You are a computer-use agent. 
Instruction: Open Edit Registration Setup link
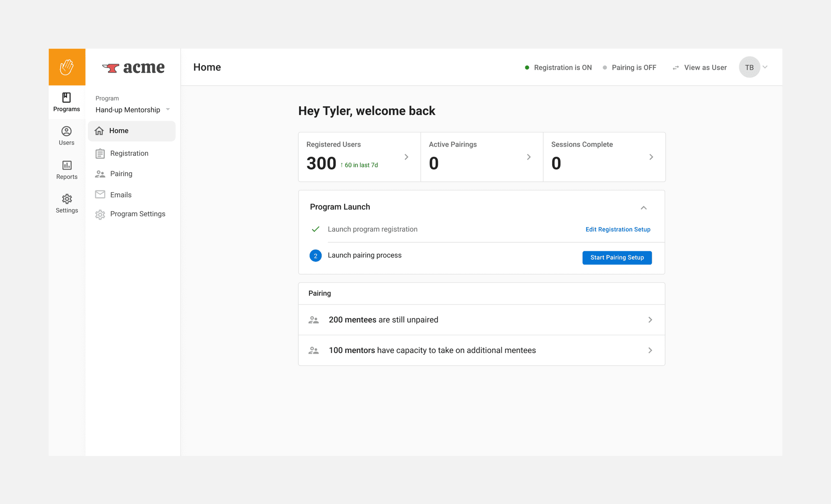(x=618, y=229)
